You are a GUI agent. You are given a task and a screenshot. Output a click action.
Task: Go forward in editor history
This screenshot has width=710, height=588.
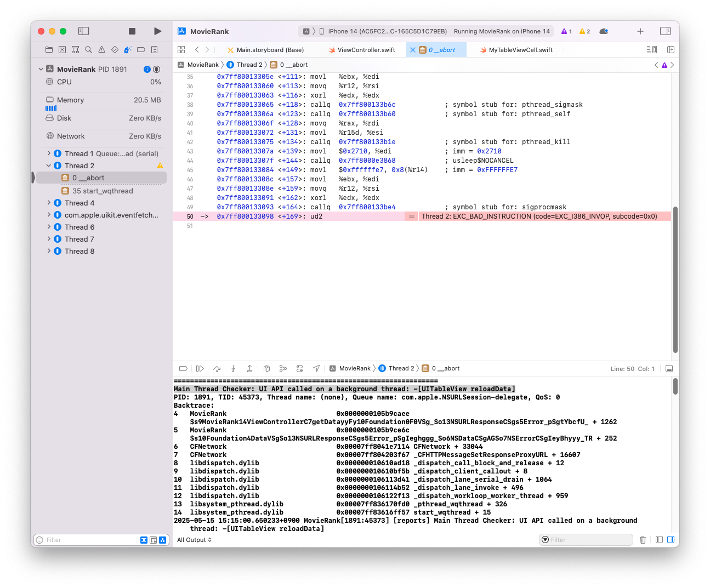pyautogui.click(x=207, y=50)
